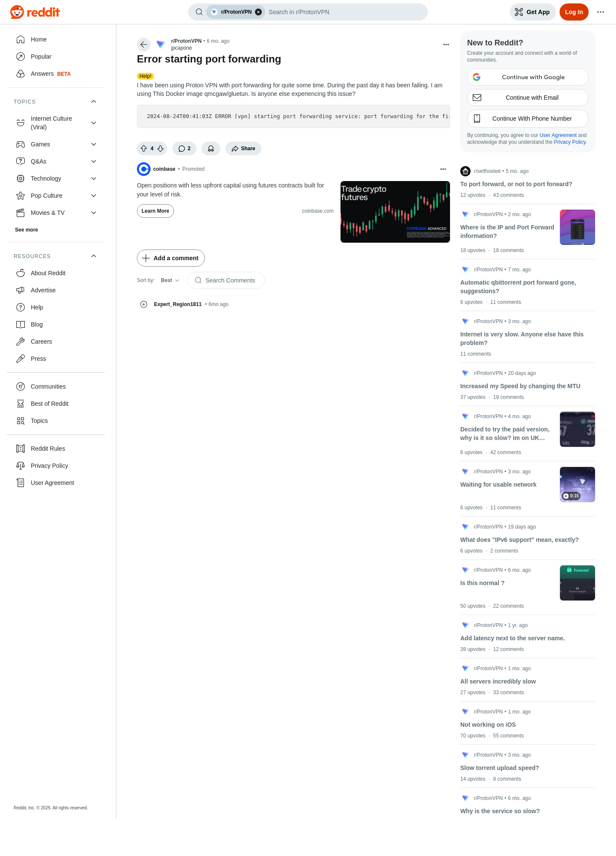The image size is (616, 856).
Task: Click the Help question mark icon
Action: (21, 307)
